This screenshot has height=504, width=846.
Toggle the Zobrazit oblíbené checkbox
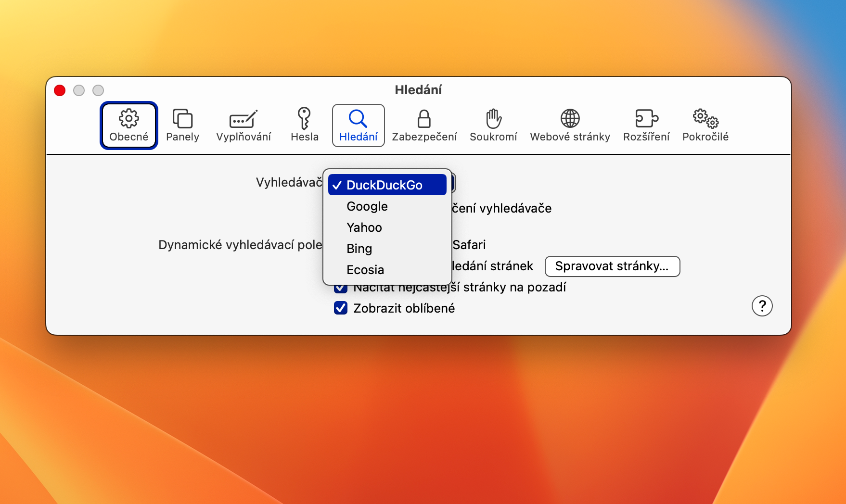(x=341, y=308)
